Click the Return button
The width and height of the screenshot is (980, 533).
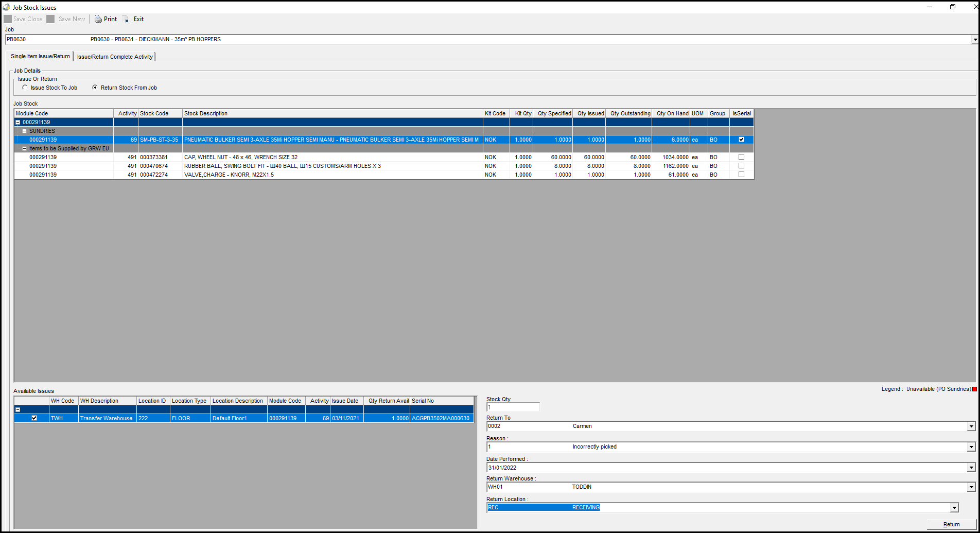point(951,524)
